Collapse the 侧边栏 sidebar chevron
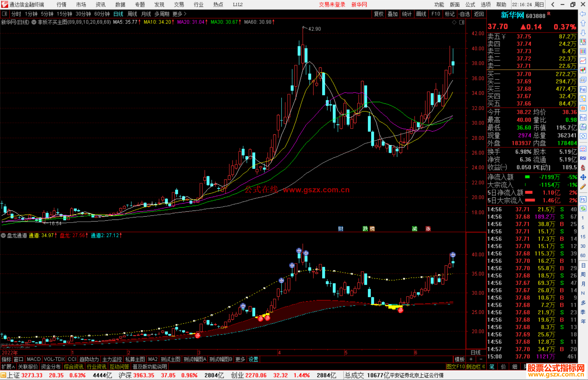 pos(484,367)
